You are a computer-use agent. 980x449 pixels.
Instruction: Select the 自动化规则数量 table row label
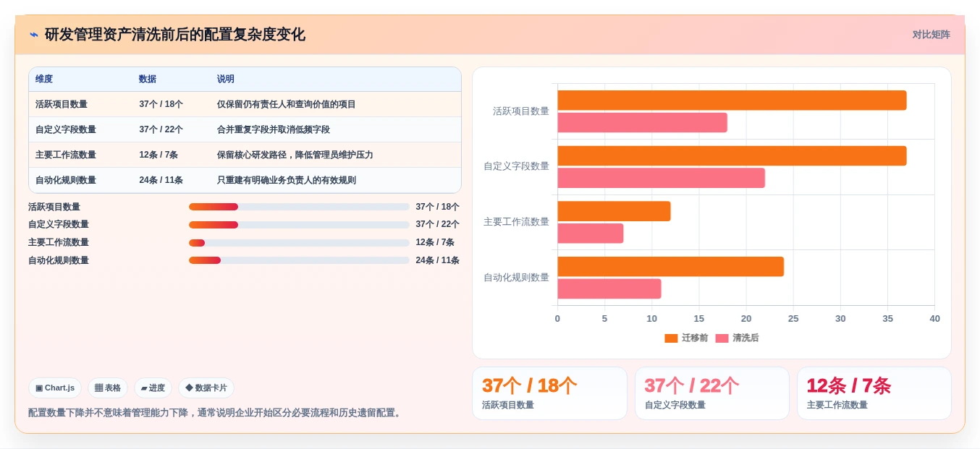(x=66, y=180)
